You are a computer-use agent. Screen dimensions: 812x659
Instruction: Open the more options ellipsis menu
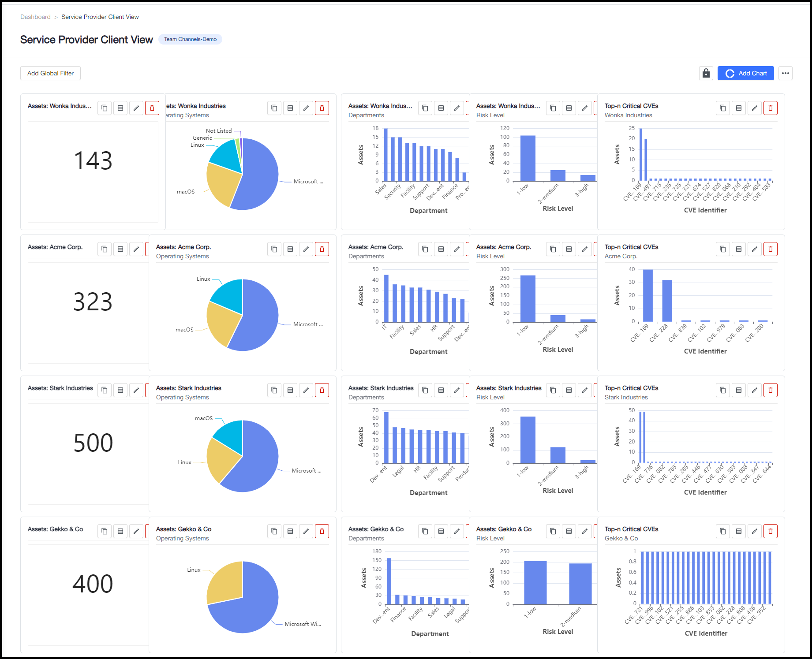click(x=786, y=73)
